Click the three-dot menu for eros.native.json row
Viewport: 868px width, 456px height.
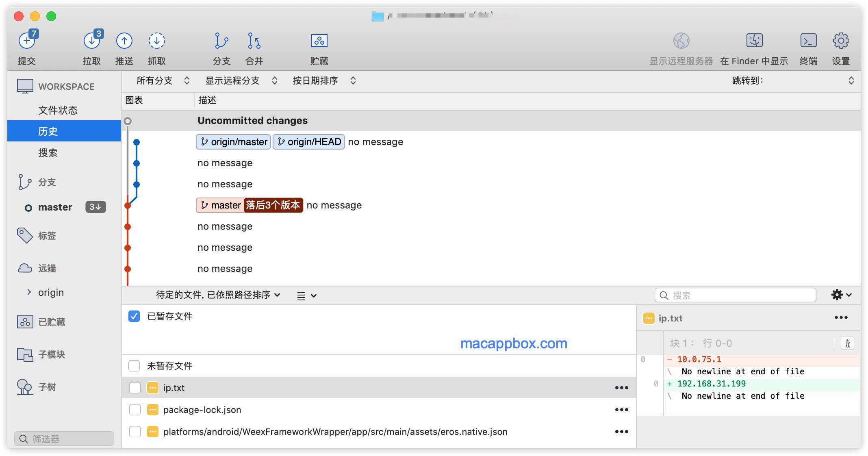click(621, 432)
